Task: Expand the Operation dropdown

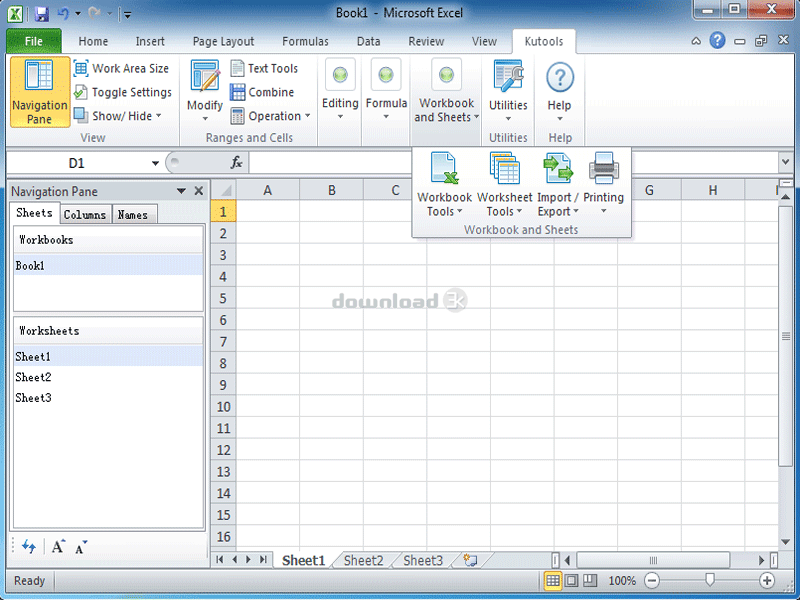Action: click(x=308, y=116)
